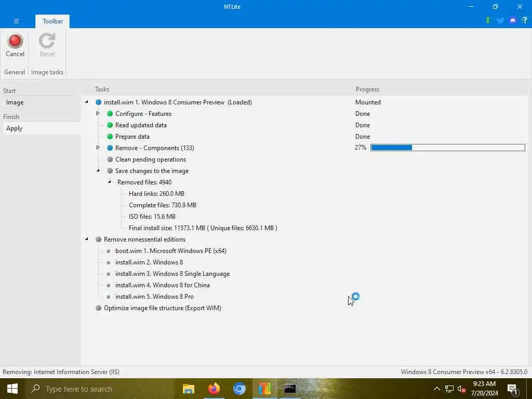Image resolution: width=532 pixels, height=399 pixels.
Task: Click the gray dot beside Optimize image file structure
Action: click(98, 308)
